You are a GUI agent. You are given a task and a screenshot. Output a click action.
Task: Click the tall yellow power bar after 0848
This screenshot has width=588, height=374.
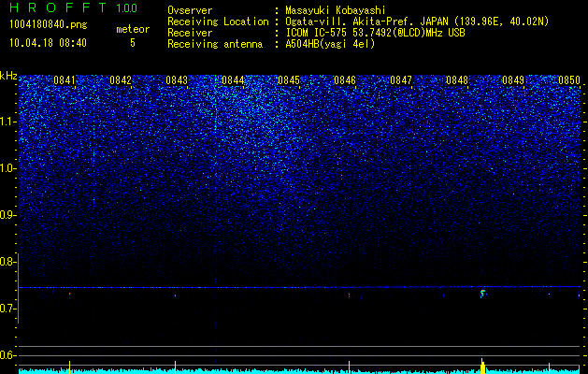[482, 367]
